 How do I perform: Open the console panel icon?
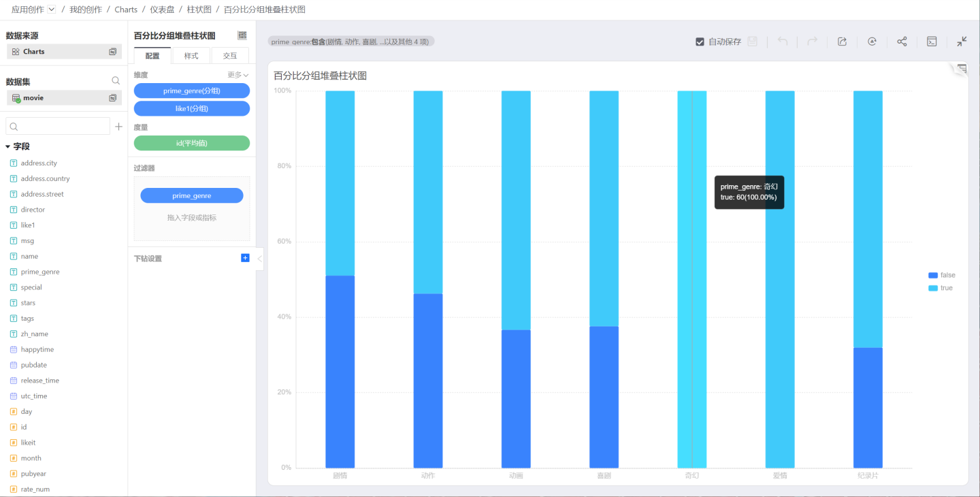click(932, 42)
